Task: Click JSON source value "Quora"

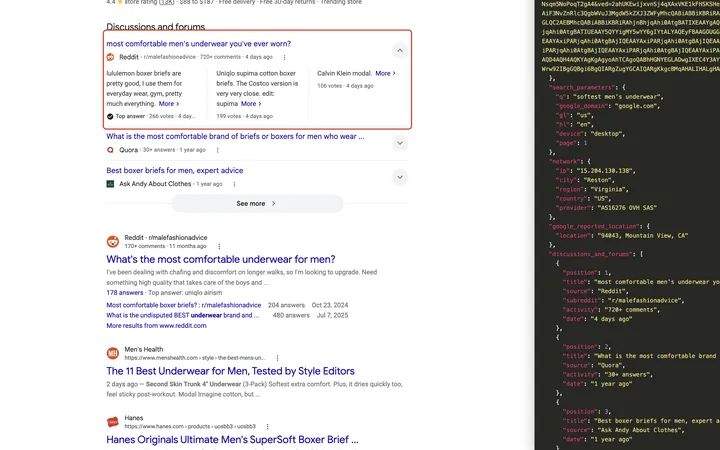Action: click(x=611, y=365)
